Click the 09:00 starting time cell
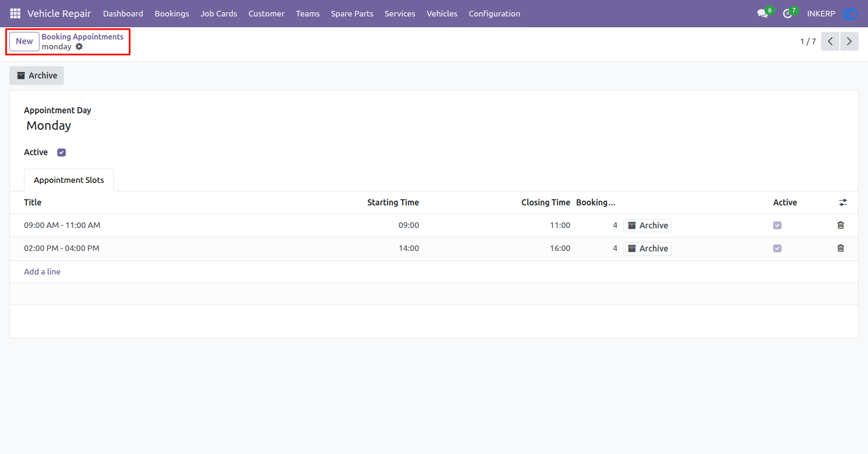Image resolution: width=868 pixels, height=454 pixels. click(409, 226)
